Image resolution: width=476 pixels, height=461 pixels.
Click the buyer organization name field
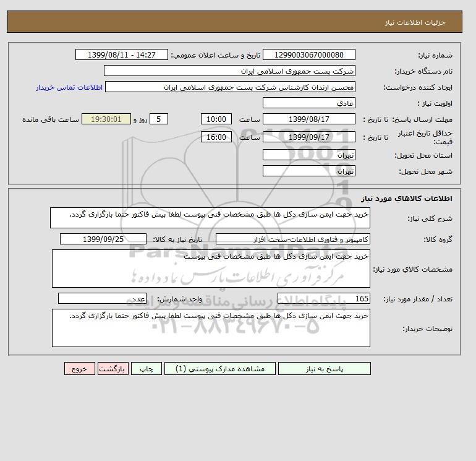229,71
